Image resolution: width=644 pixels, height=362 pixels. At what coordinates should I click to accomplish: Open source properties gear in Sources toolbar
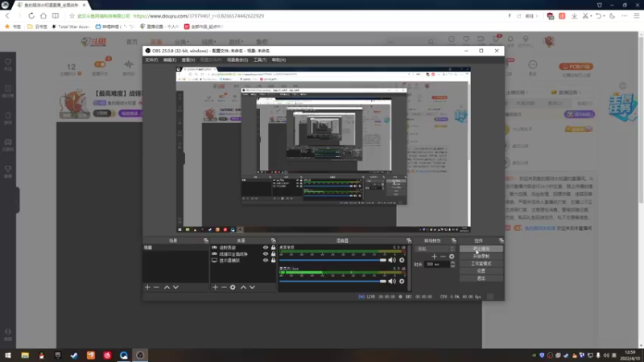[x=233, y=287]
